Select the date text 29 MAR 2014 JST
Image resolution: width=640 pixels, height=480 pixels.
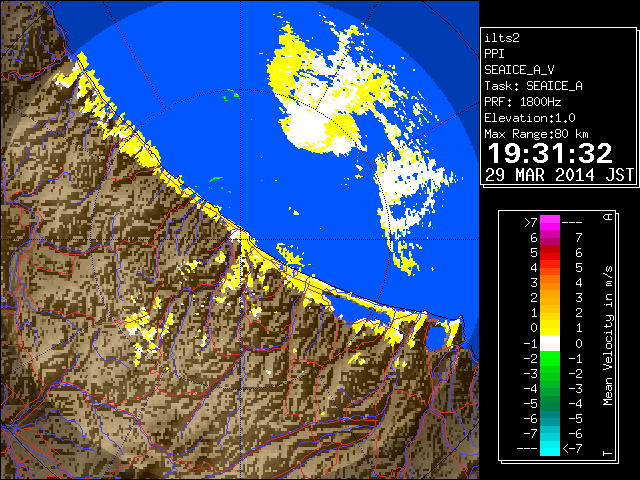(x=559, y=175)
